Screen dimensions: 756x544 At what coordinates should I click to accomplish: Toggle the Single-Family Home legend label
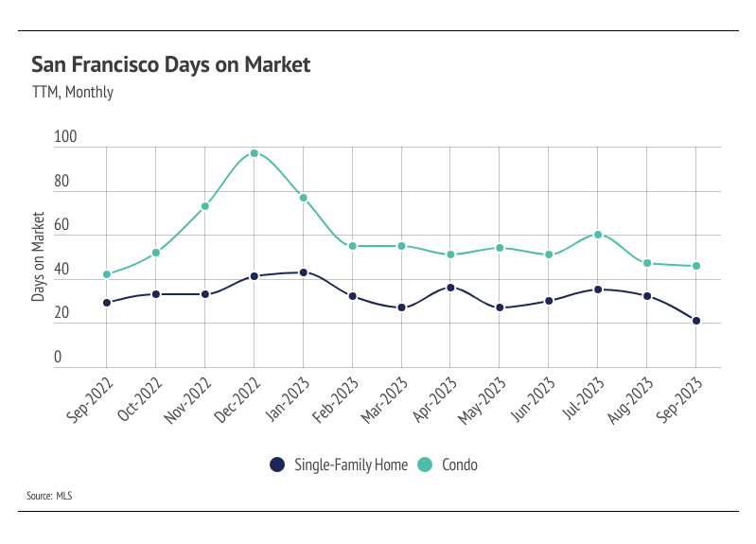351,465
